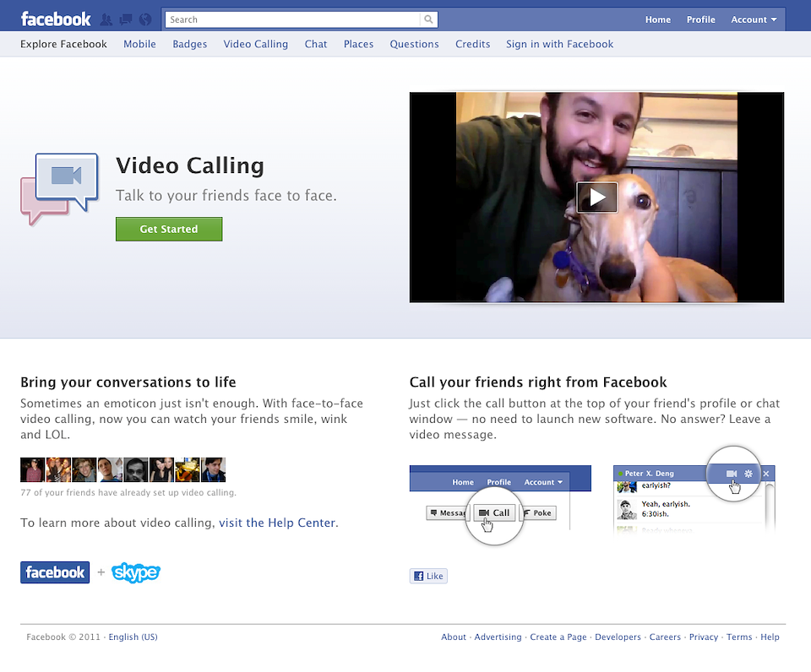The width and height of the screenshot is (811, 672).
Task: Click the first friend profile thumbnail
Action: [x=32, y=469]
